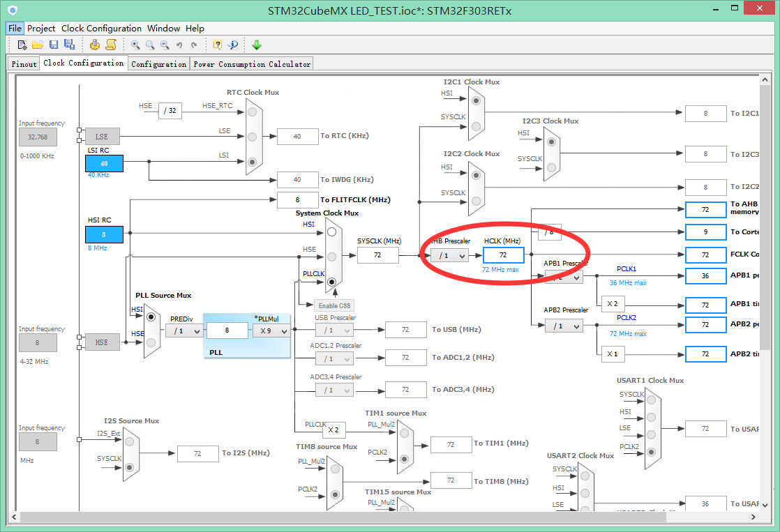Open the Window menu
Viewport: 780px width, 532px height.
coord(164,29)
